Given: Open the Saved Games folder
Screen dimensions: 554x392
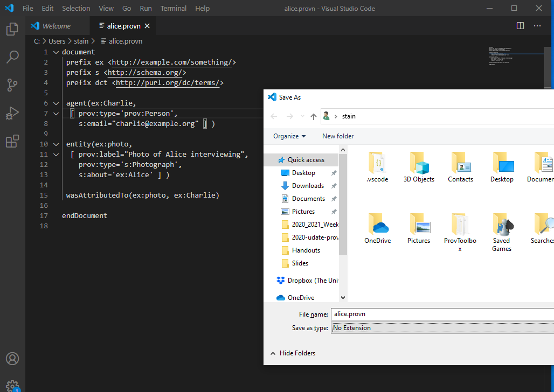Looking at the screenshot, I should (502, 233).
